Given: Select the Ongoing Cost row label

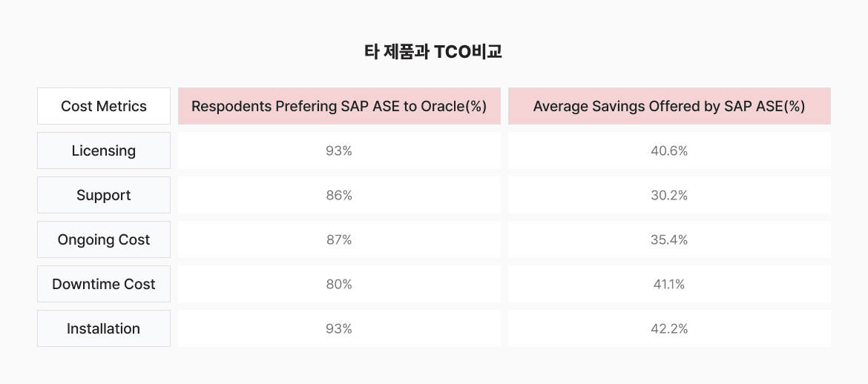Looking at the screenshot, I should (104, 239).
